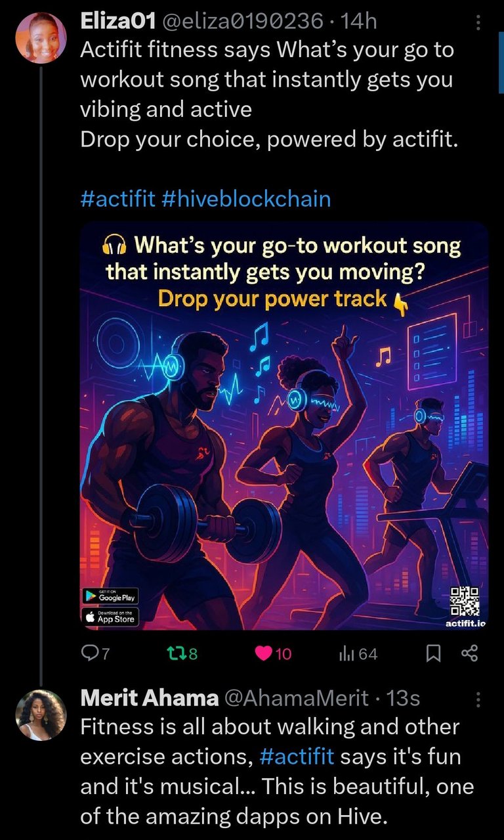Image resolution: width=504 pixels, height=840 pixels.
Task: Tap the #hiveblockchain hashtag
Action: click(x=245, y=198)
